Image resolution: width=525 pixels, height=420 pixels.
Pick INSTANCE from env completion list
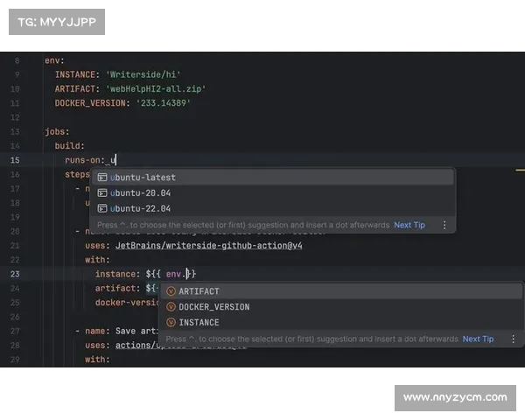(199, 323)
